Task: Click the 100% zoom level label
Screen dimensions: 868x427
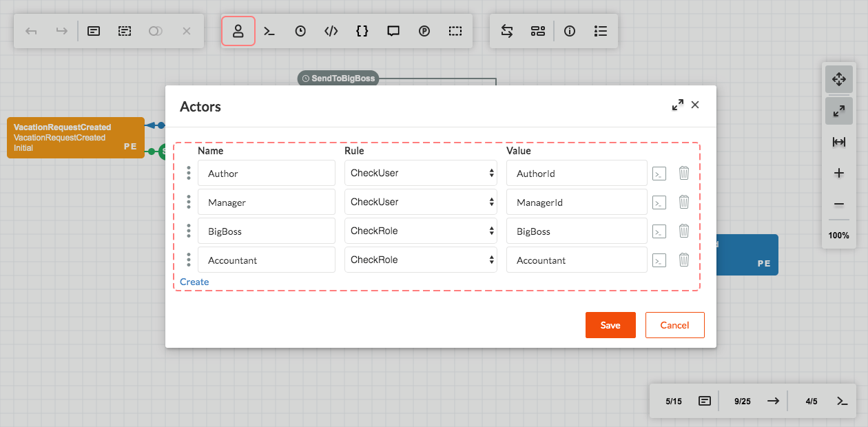Action: (x=839, y=236)
